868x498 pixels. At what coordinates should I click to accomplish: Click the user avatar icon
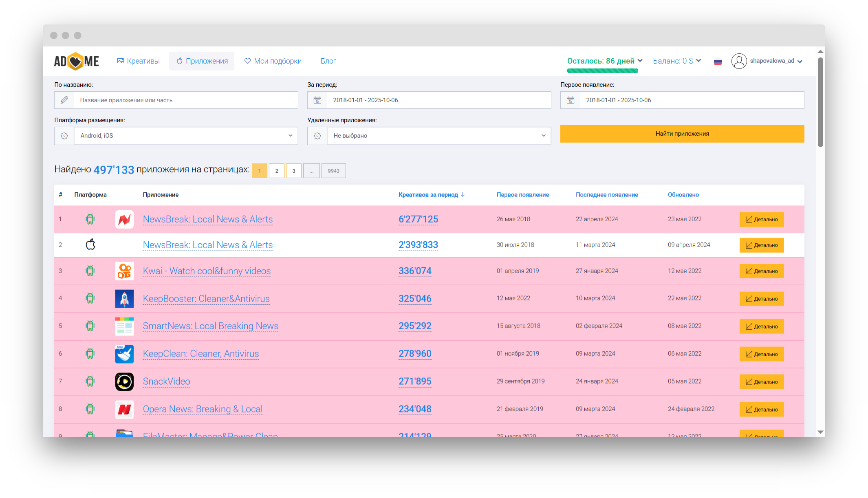(x=739, y=61)
